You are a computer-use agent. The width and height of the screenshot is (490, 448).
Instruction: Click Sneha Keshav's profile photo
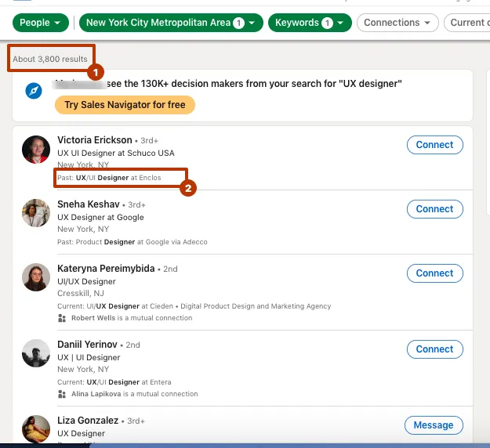[36, 213]
